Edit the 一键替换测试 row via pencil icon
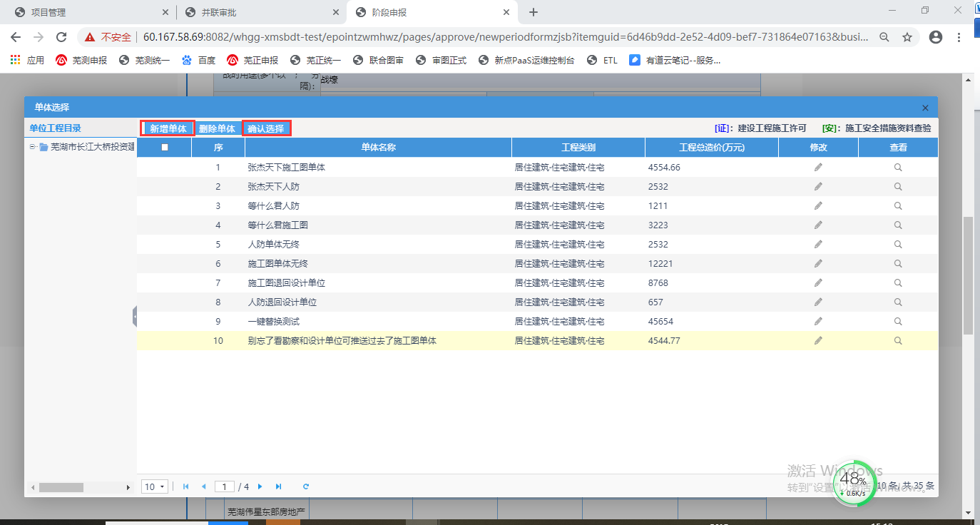This screenshot has width=980, height=525. pos(818,321)
